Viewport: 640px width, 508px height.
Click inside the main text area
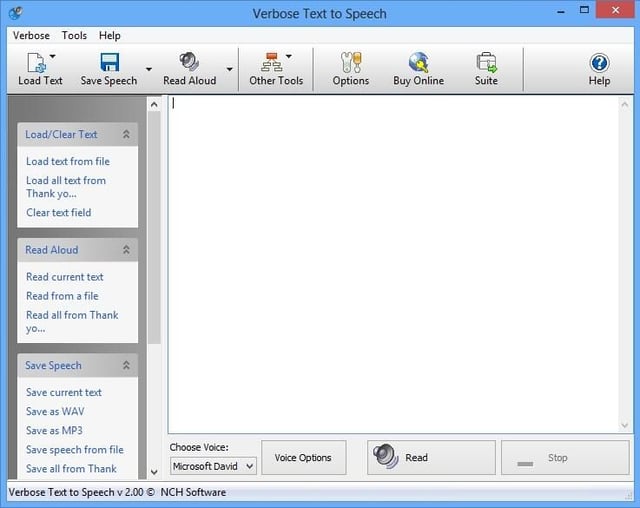393,264
